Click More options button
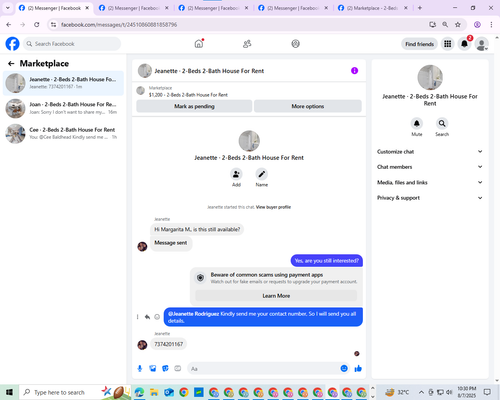This screenshot has height=400, width=500. 308,106
